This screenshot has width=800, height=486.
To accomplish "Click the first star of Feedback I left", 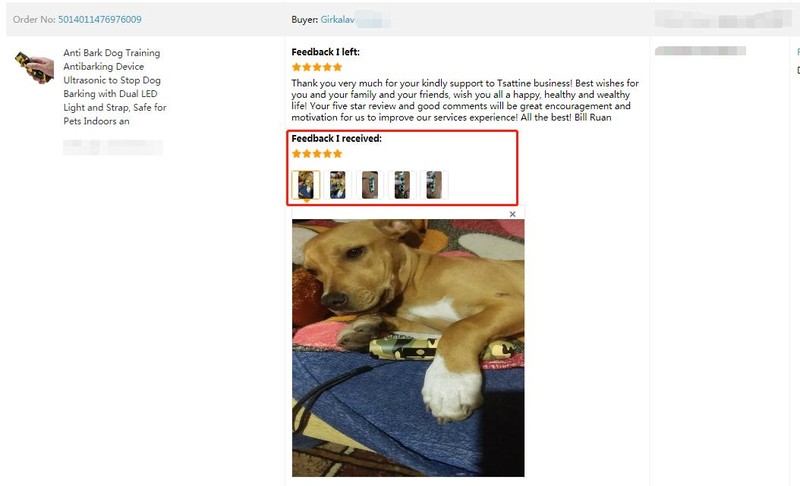I will click(296, 67).
